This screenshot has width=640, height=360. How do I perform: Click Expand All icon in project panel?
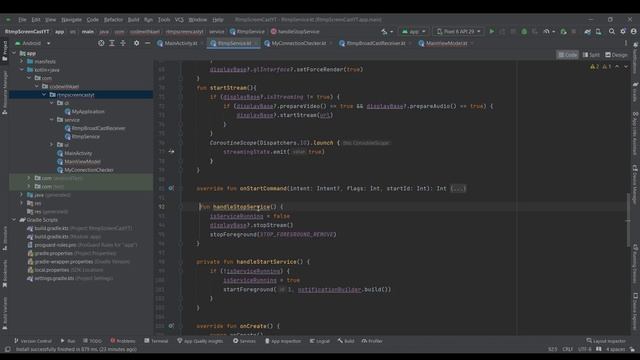pos(111,43)
